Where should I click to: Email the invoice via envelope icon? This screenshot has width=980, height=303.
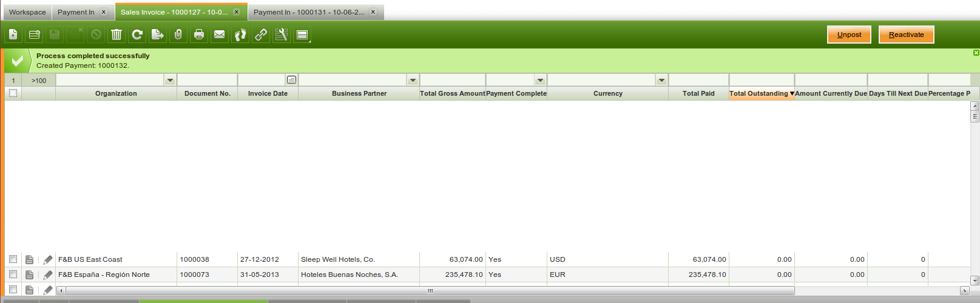[x=220, y=35]
